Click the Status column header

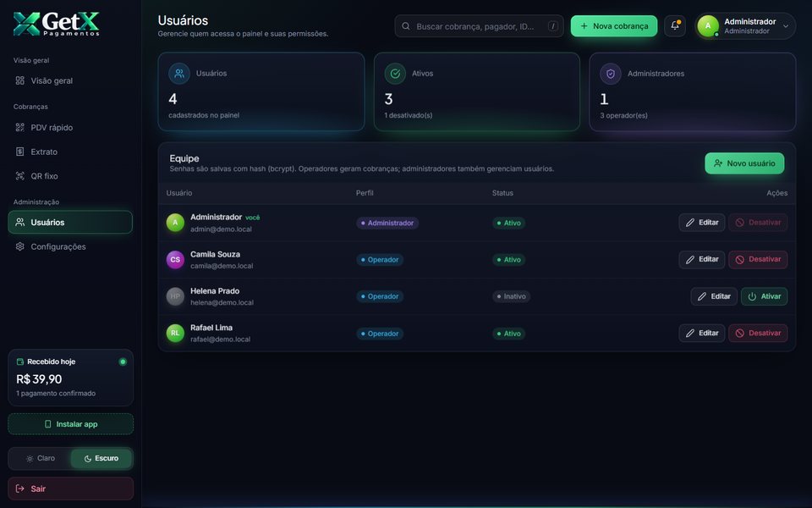tap(502, 193)
